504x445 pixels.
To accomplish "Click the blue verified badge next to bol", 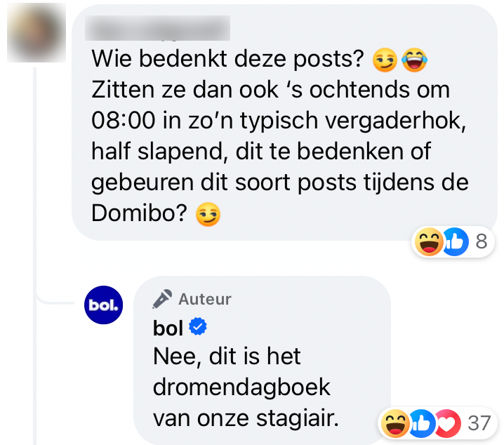I will click(198, 326).
